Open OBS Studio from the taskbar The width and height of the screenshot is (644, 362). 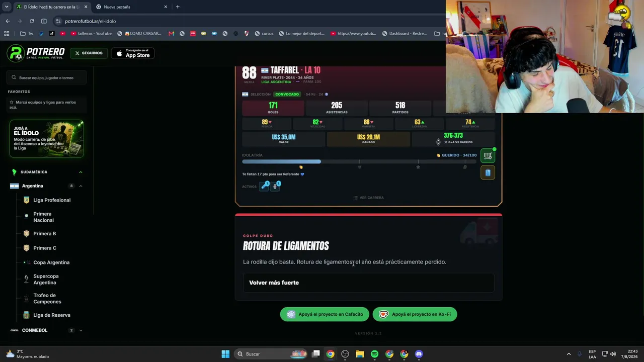click(x=345, y=354)
